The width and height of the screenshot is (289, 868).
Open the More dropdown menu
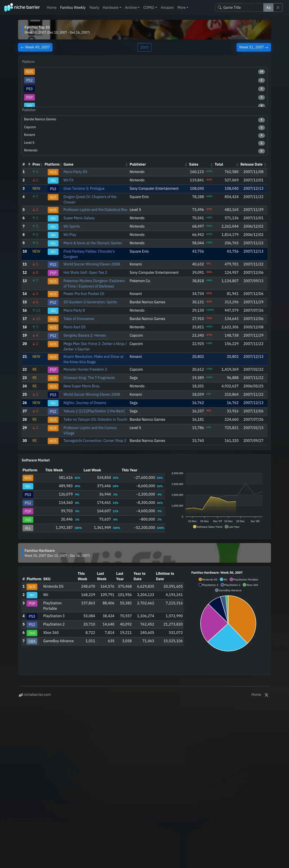(183, 7)
